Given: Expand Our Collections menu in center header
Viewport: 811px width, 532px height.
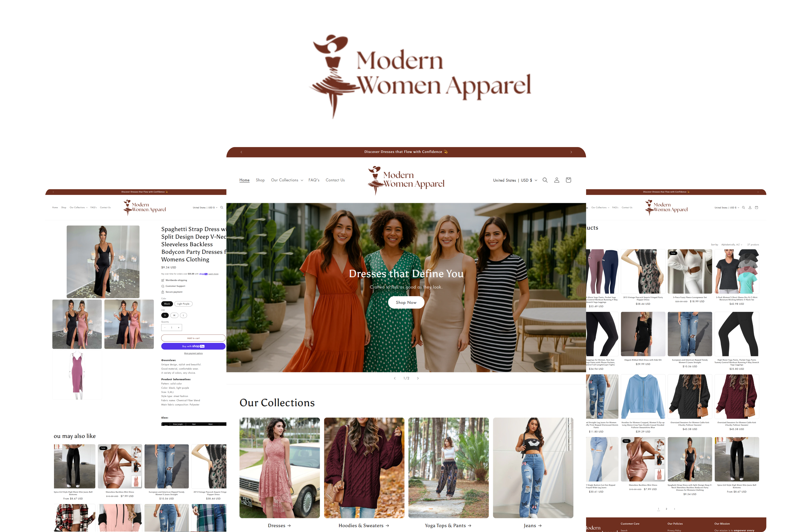Looking at the screenshot, I should point(287,180).
